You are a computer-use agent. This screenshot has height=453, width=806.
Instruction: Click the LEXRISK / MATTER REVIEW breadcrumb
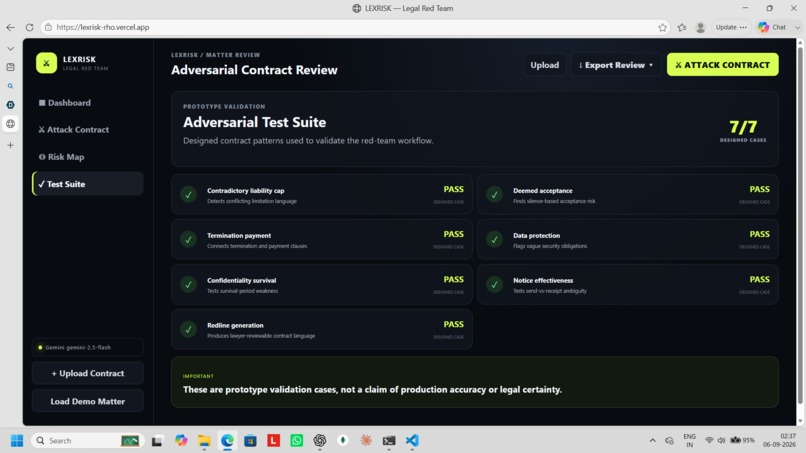tap(215, 55)
